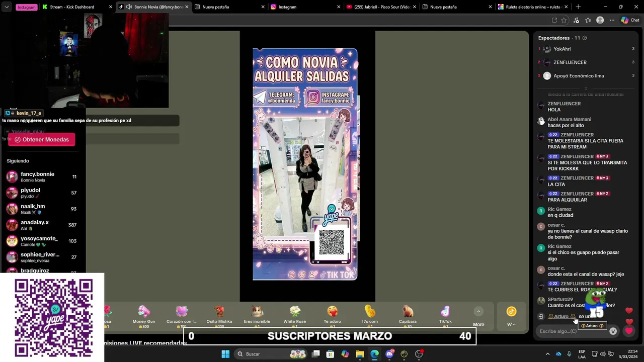Click Arturo username in chat
Screen dimensions: 644x362
[561, 316]
